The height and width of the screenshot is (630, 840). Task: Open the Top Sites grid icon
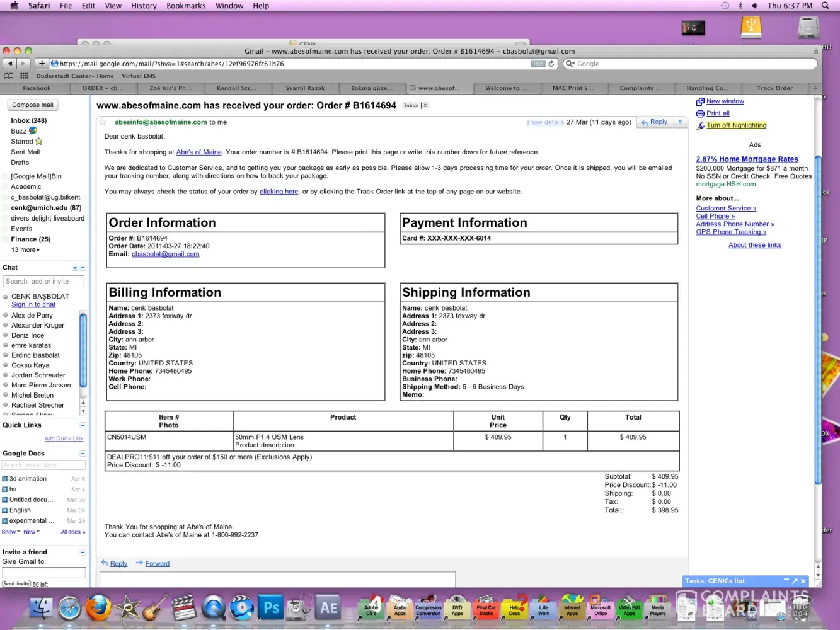[x=25, y=76]
